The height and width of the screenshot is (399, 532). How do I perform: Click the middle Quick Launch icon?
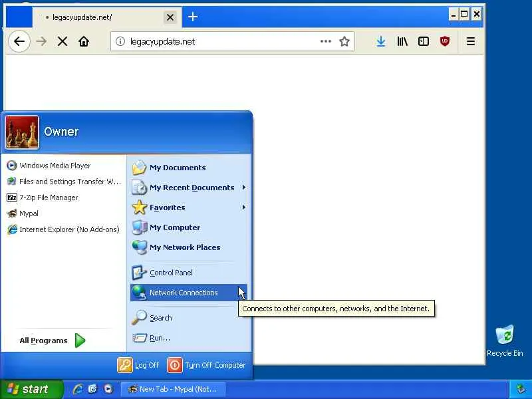pos(93,389)
